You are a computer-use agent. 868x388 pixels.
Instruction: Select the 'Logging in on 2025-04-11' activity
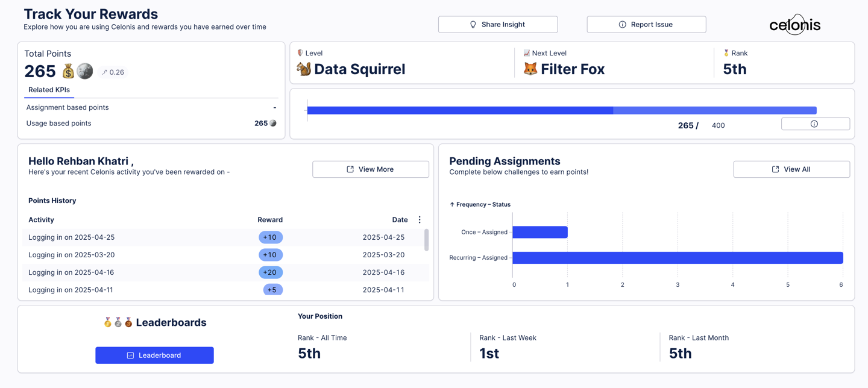coord(71,290)
